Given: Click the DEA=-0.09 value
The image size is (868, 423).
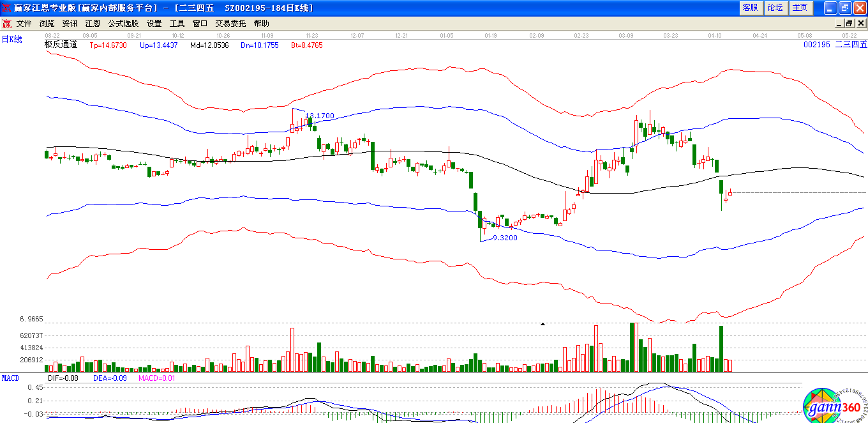Looking at the screenshot, I should 108,378.
